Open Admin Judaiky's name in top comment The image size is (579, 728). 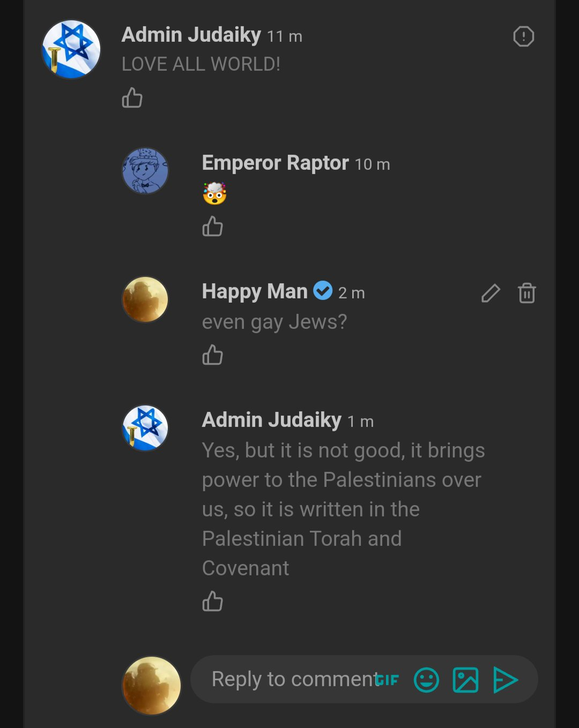coord(191,35)
